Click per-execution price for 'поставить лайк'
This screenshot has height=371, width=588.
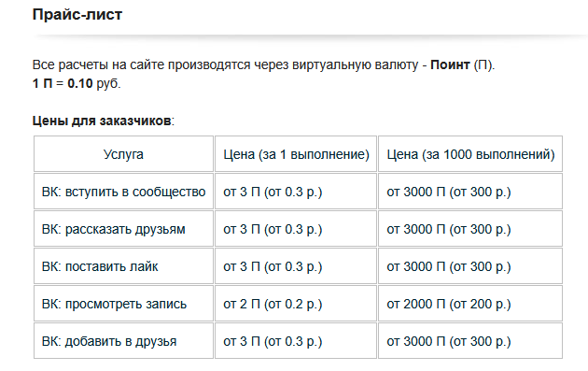tap(296, 265)
